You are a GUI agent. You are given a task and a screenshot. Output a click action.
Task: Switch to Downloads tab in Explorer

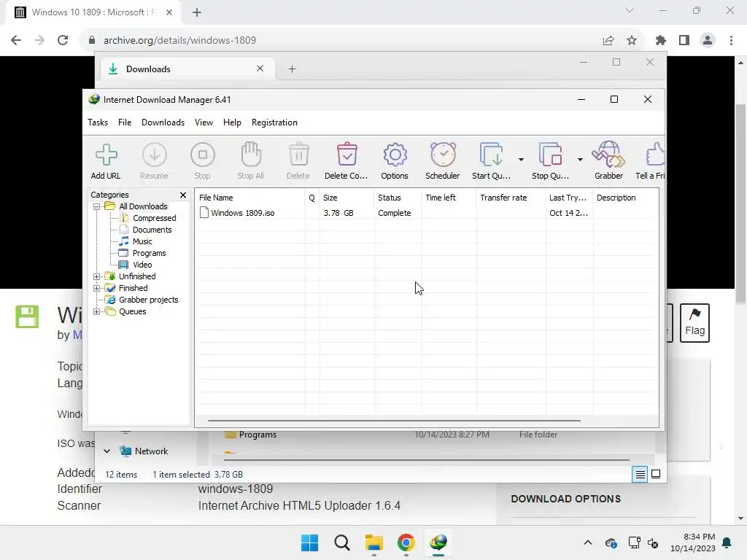tap(188, 69)
